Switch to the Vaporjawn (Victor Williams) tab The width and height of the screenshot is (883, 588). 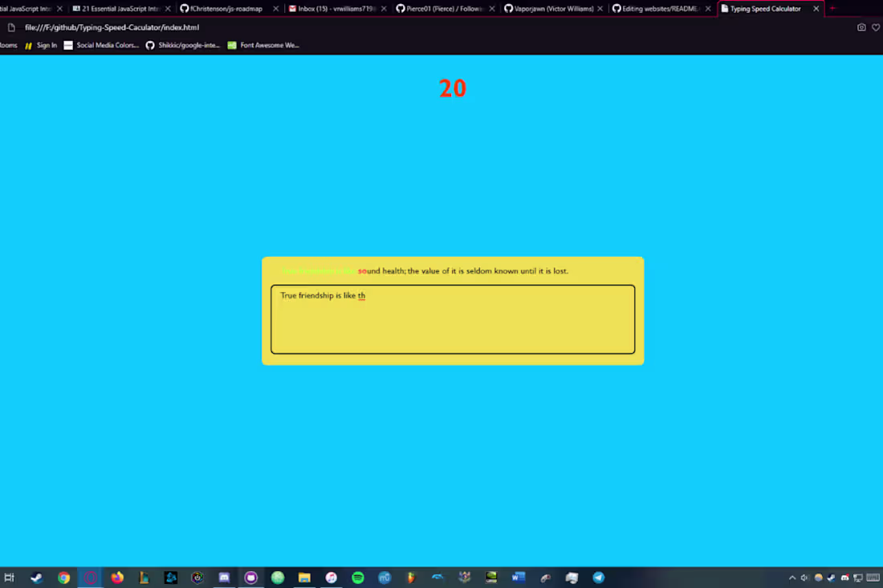(553, 9)
